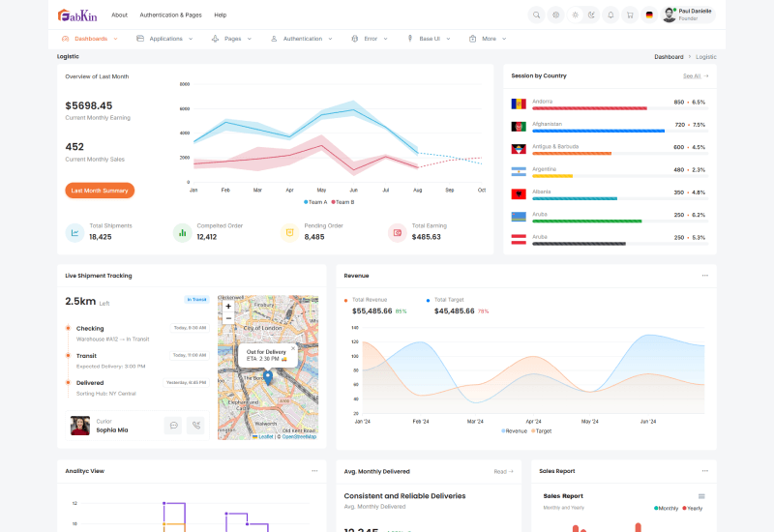Viewport: 774px width, 532px height.
Task: Open the Help menu item
Action: tap(221, 15)
